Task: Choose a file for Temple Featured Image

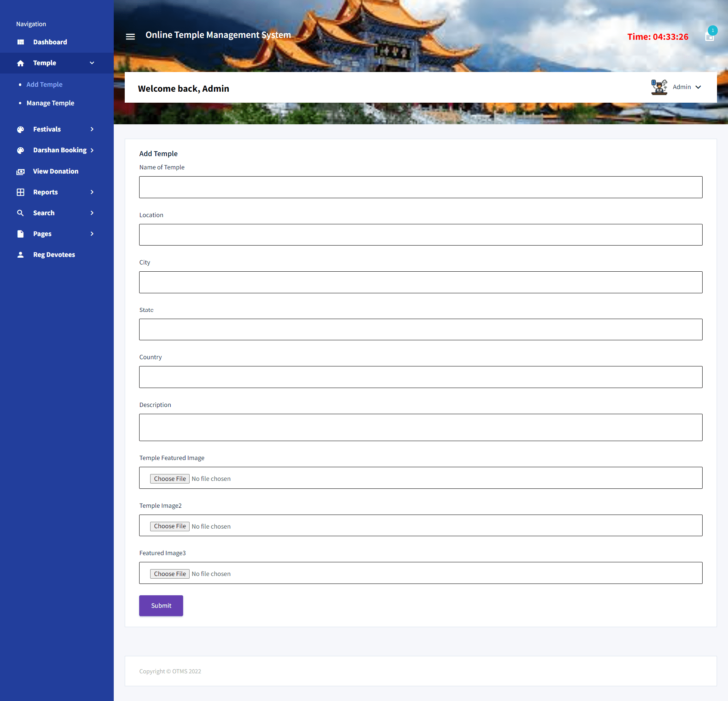Action: point(169,478)
